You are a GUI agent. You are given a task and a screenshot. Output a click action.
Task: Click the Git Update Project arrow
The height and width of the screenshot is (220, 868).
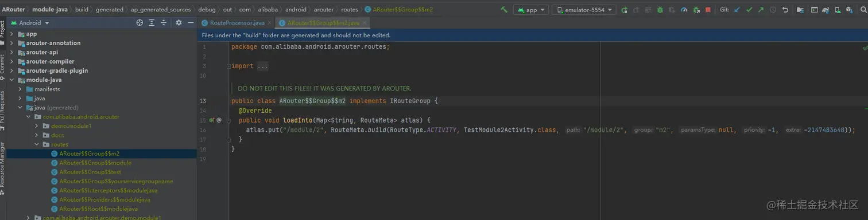[x=737, y=10]
